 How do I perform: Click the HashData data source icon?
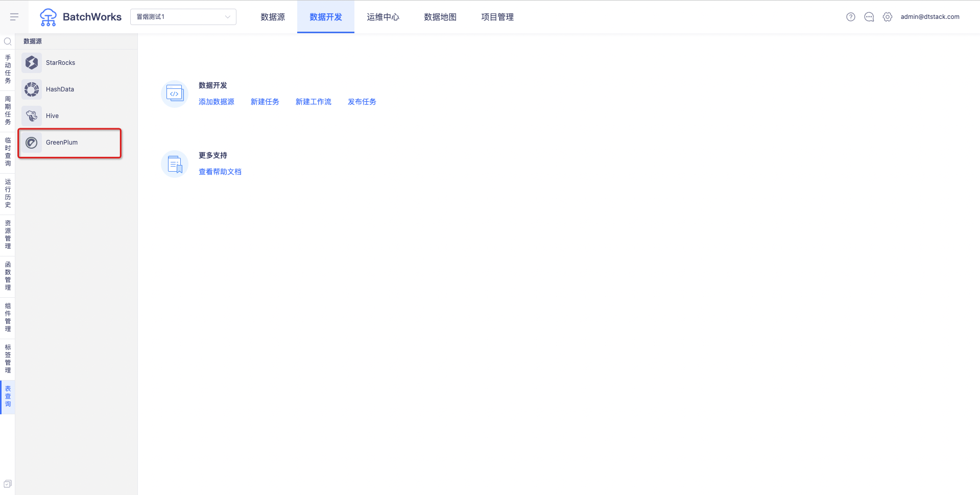point(32,89)
